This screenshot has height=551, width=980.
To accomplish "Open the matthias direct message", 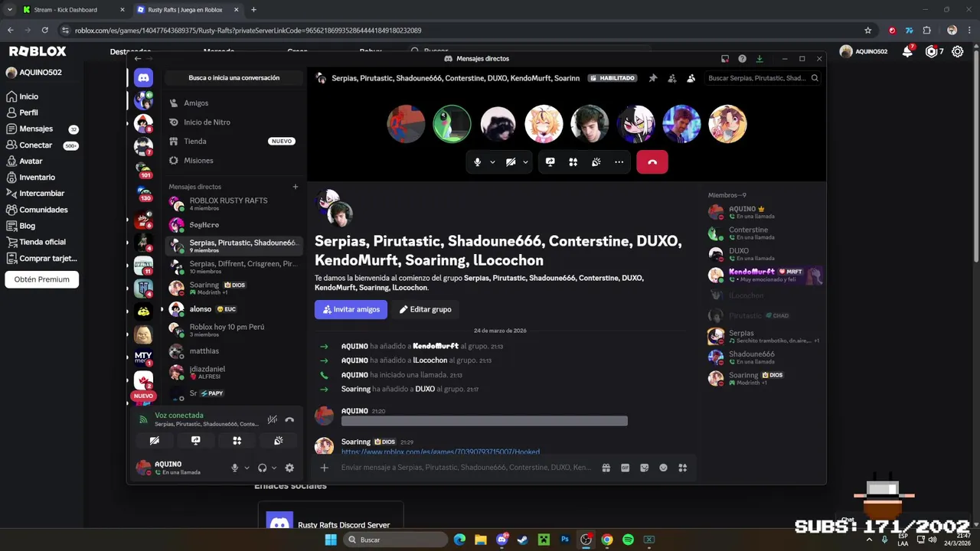I will click(232, 351).
